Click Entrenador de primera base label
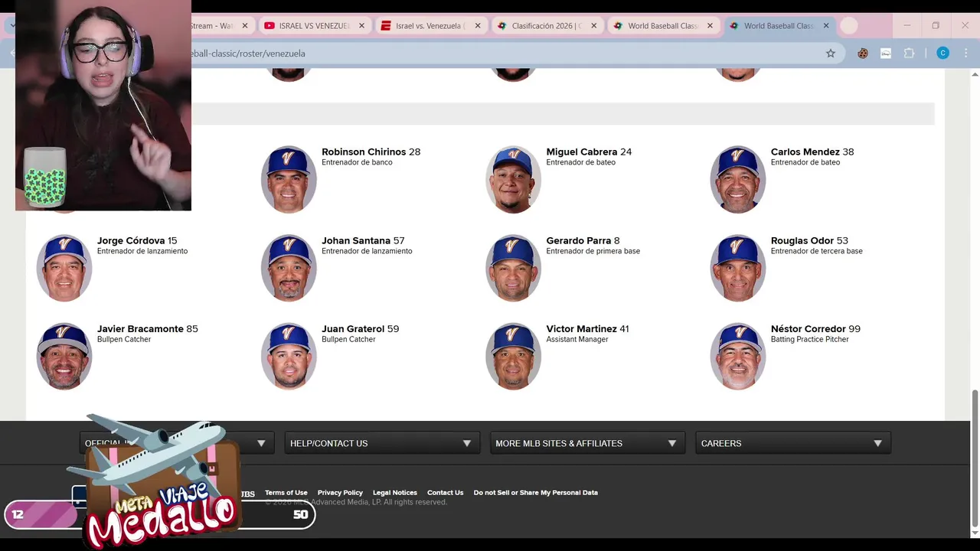Viewport: 980px width, 551px height. (593, 251)
